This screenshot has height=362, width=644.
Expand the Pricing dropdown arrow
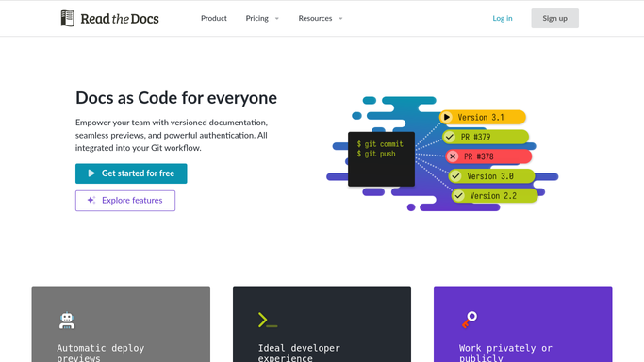(277, 19)
